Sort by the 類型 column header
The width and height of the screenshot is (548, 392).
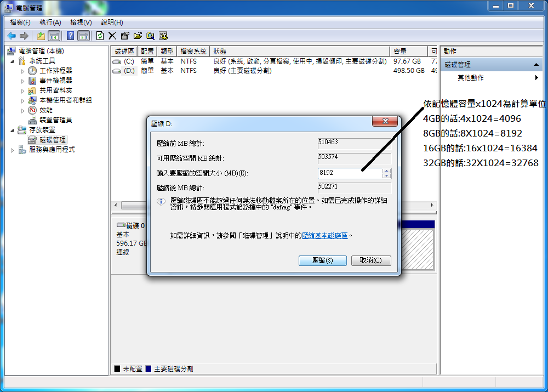pos(167,52)
